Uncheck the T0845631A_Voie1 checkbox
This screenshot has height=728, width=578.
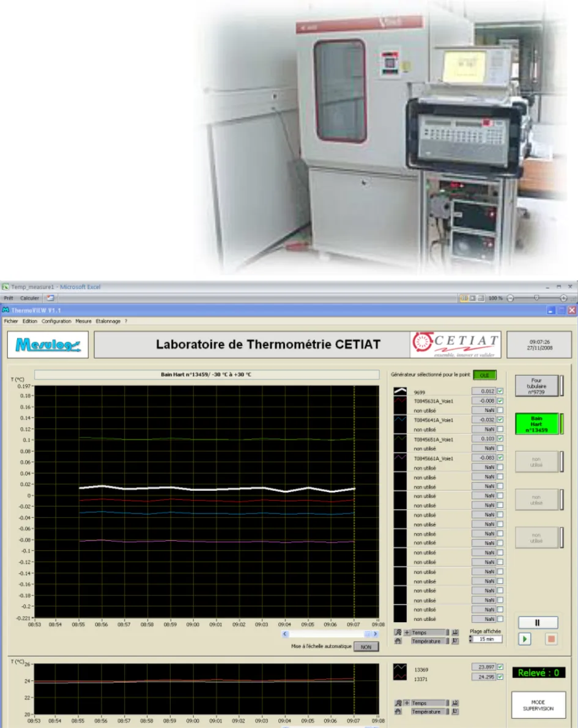[500, 401]
